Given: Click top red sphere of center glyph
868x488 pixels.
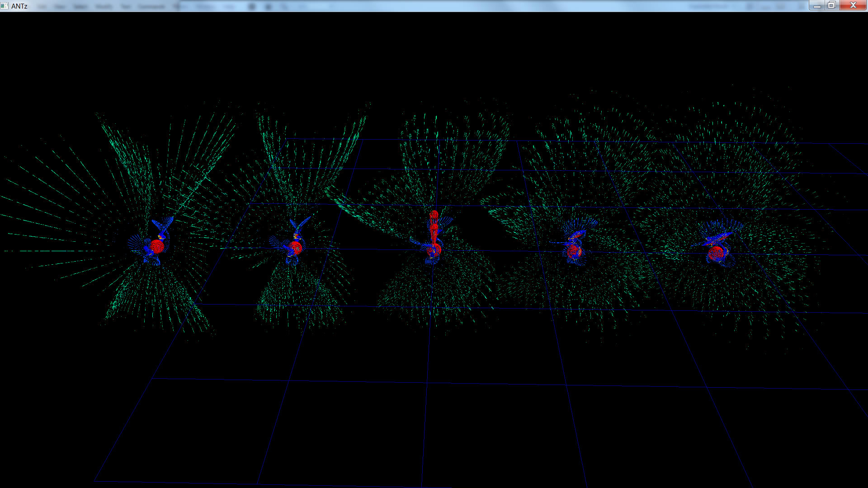Looking at the screenshot, I should [434, 215].
